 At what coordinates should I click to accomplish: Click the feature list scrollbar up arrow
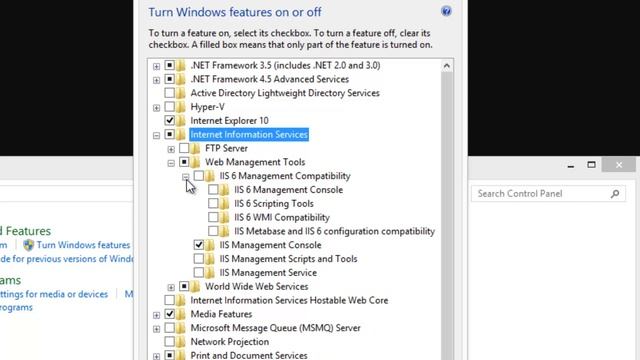point(447,66)
